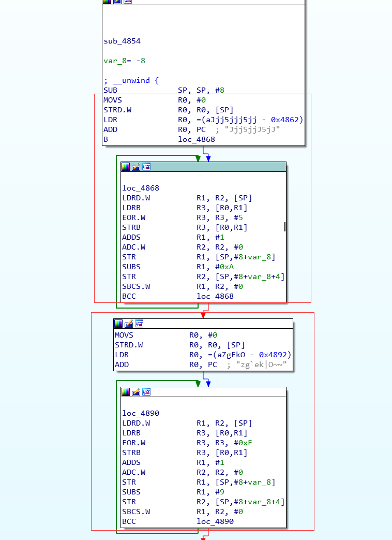Screen dimensions: 392x540
Task: Click LDRD.W R1, R2, [SP] in the loc_4890 block
Action: coord(187,424)
